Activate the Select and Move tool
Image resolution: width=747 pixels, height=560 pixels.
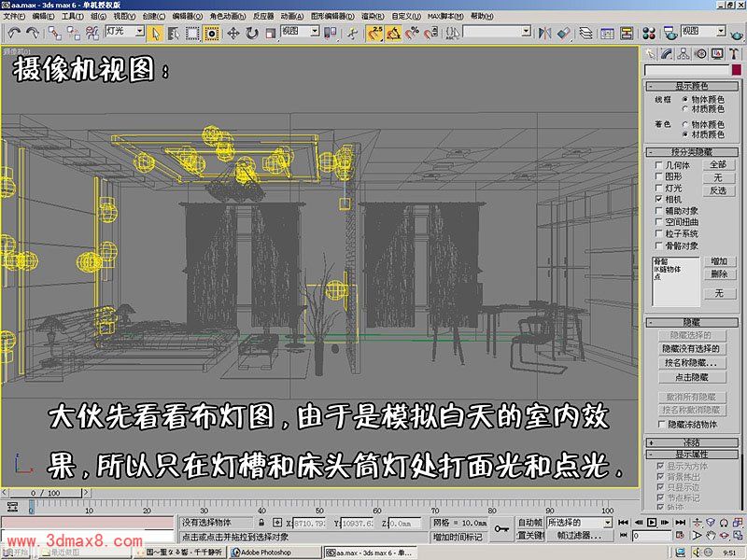tap(233, 33)
